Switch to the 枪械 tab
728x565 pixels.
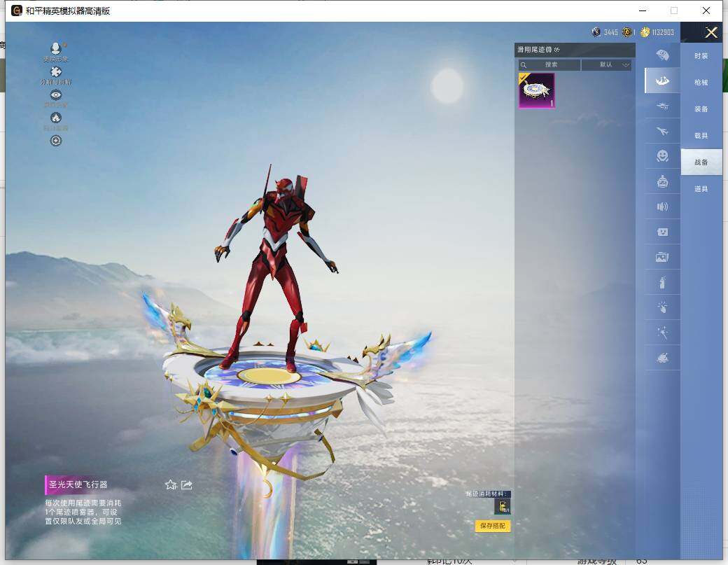(701, 83)
